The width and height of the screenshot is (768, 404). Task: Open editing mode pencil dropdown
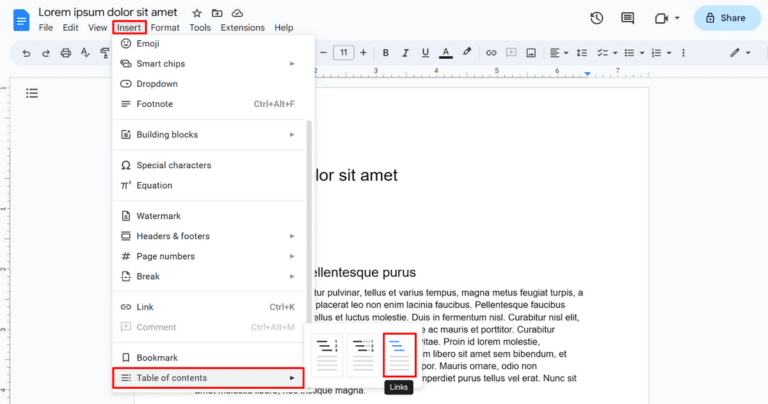(x=740, y=53)
